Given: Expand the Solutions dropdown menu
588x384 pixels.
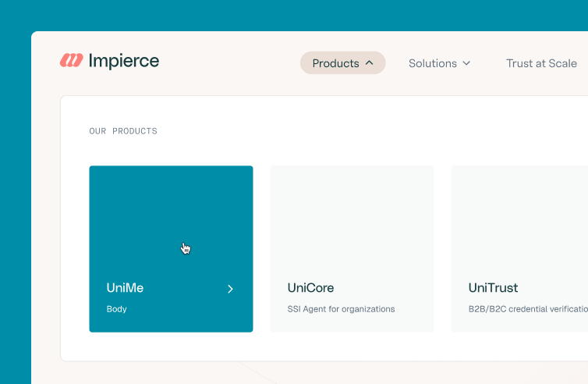Looking at the screenshot, I should coord(439,63).
